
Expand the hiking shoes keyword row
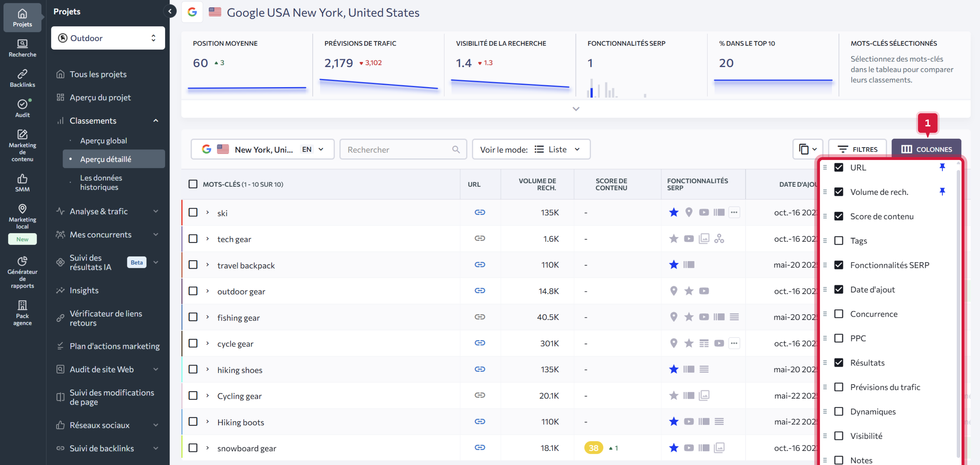(207, 369)
